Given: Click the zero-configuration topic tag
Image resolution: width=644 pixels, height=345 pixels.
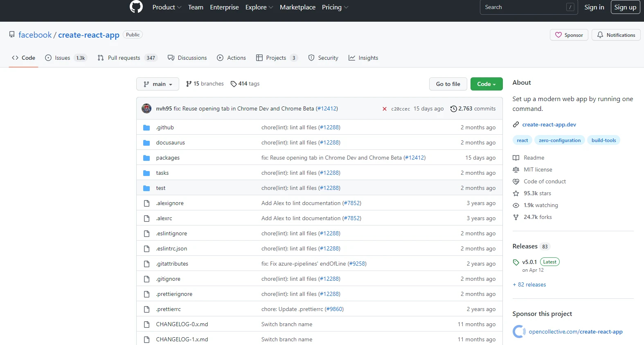Looking at the screenshot, I should tap(560, 140).
